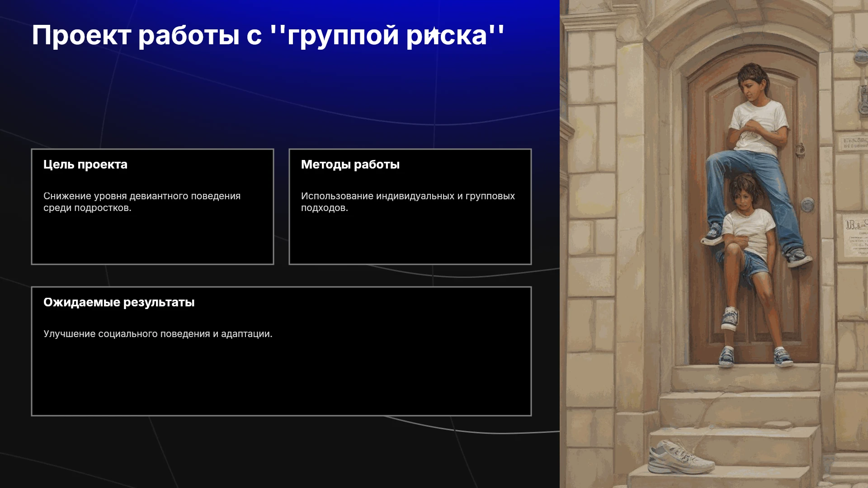Click the round door knob beside the jeans
The height and width of the screenshot is (488, 868).
(x=807, y=204)
